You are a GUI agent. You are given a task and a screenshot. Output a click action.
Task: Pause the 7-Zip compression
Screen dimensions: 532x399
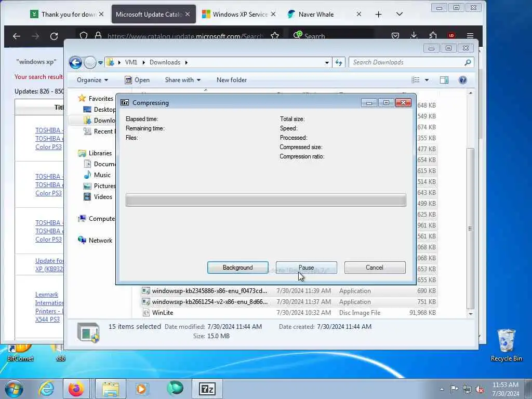pos(306,268)
